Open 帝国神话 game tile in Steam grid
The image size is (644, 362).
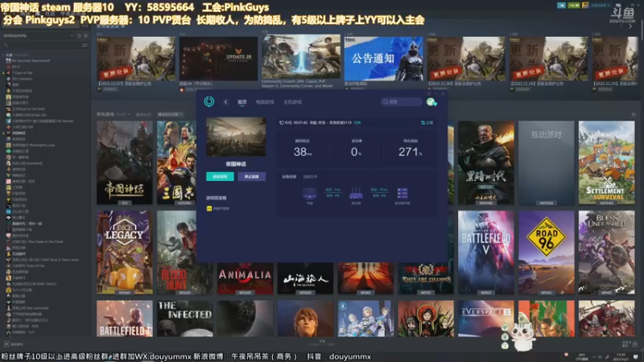click(125, 162)
